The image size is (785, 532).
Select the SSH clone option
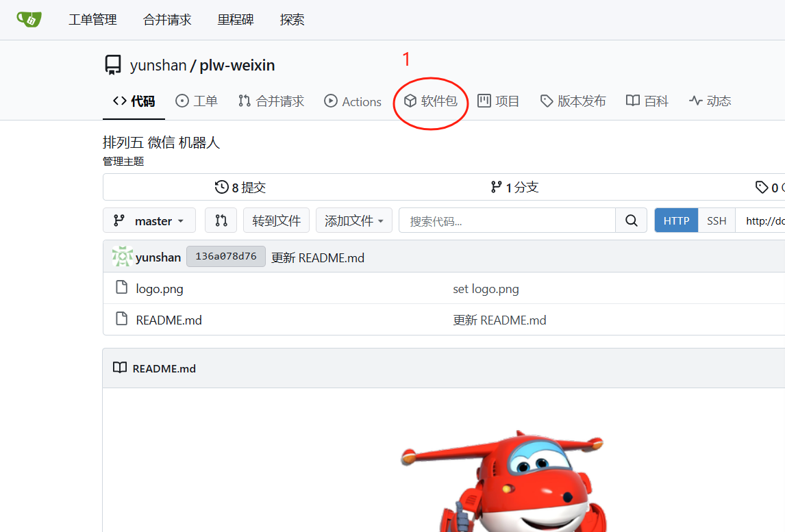pos(717,220)
